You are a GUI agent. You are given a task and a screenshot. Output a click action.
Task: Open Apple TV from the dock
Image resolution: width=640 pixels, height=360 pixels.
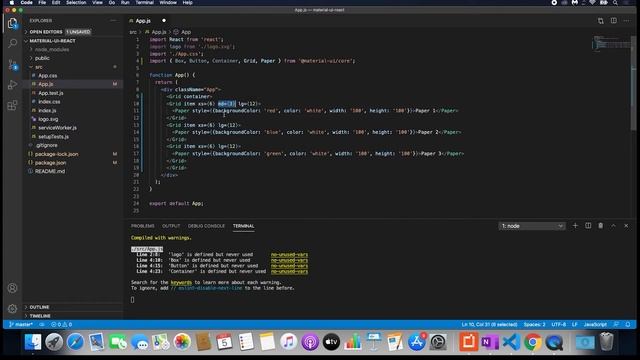(331, 342)
